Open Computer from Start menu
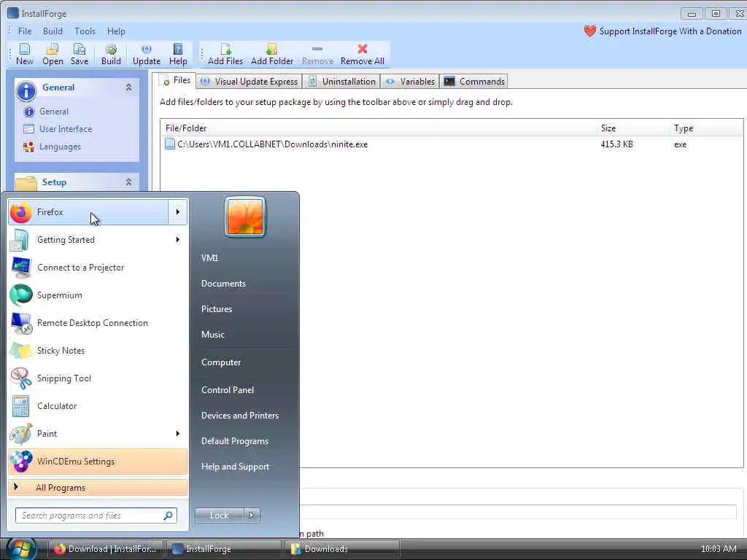747x560 pixels. [x=221, y=362]
